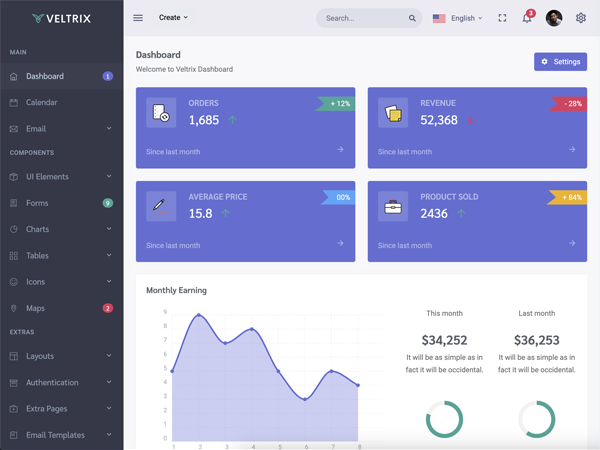Open the top bar settings gear icon
Viewport: 600px width, 450px height.
[580, 18]
